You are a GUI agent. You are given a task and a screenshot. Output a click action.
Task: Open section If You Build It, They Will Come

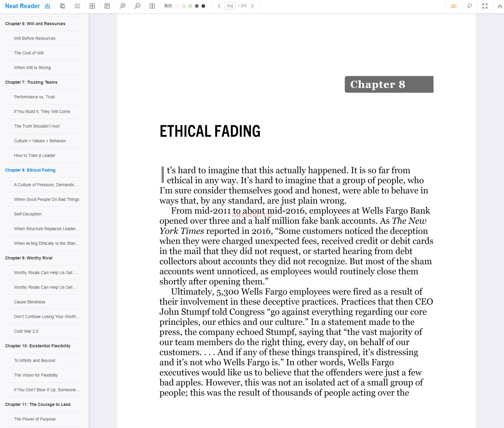pos(42,111)
